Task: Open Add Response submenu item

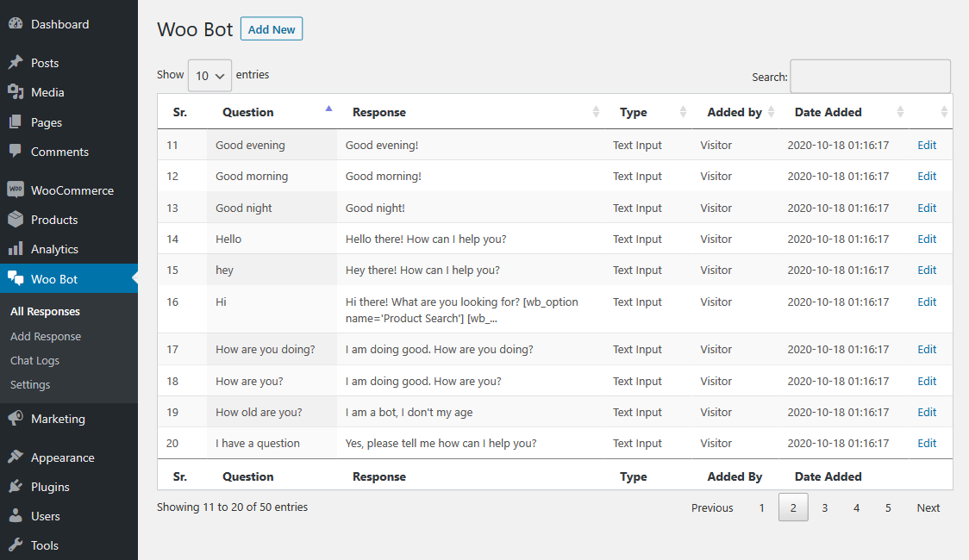Action: [x=46, y=336]
